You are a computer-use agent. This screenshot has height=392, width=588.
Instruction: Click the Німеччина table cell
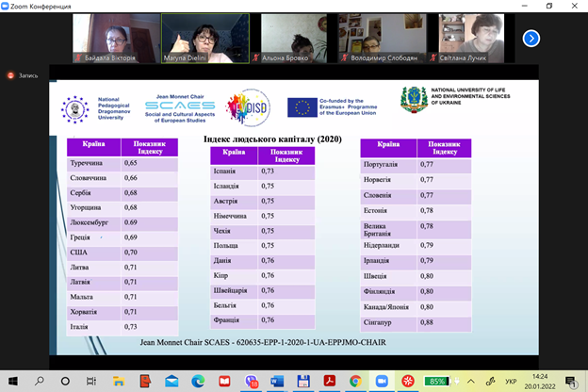[x=234, y=217]
